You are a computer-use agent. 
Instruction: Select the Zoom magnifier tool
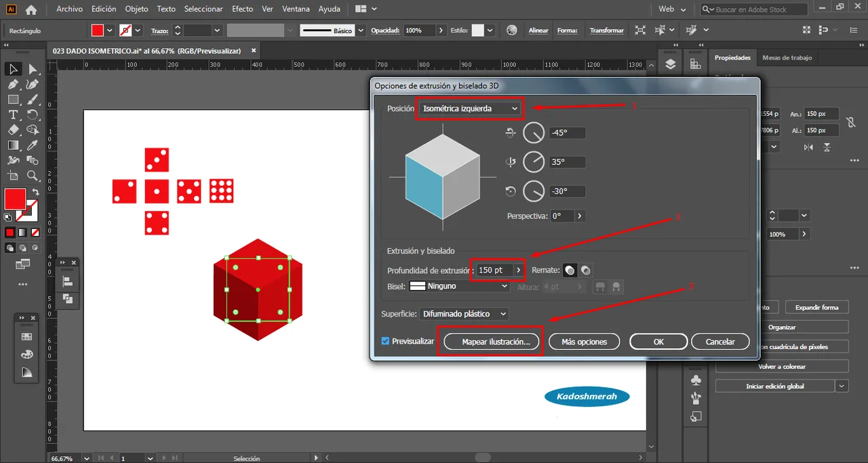[x=33, y=176]
